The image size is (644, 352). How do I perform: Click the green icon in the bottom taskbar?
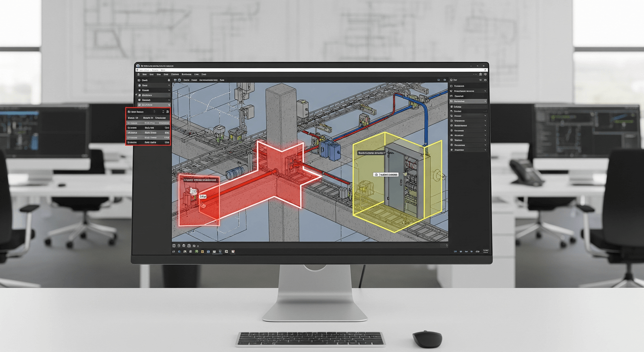click(196, 251)
